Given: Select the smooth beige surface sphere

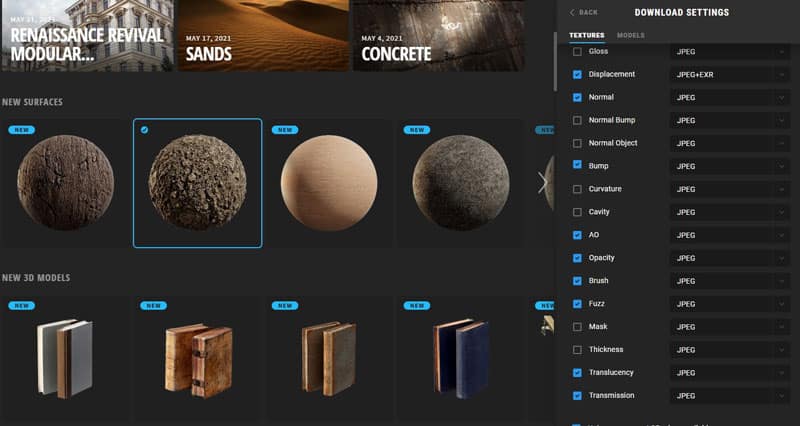Looking at the screenshot, I should [x=330, y=183].
